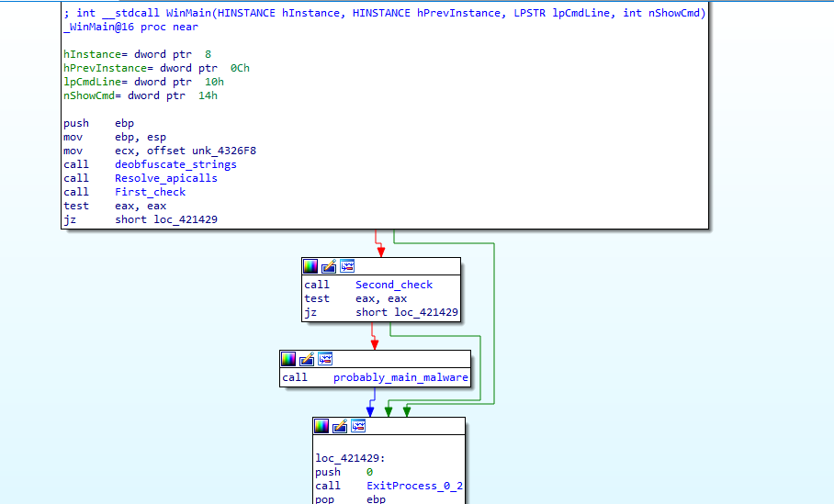Viewport: 834px width, 504px height.
Task: Click the edit pencil icon in probably_main_malware node
Action: [307, 359]
